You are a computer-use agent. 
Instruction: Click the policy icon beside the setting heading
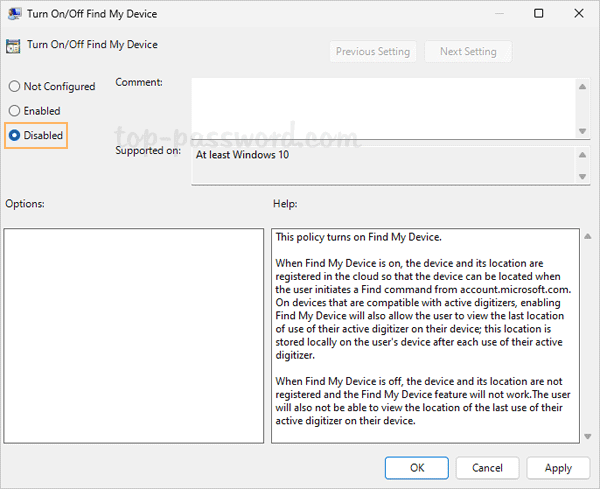click(13, 46)
